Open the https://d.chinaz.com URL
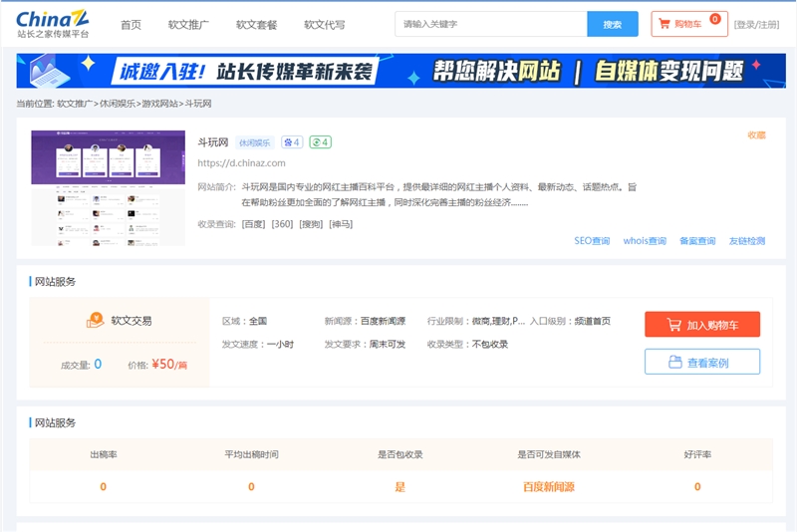 pos(241,163)
